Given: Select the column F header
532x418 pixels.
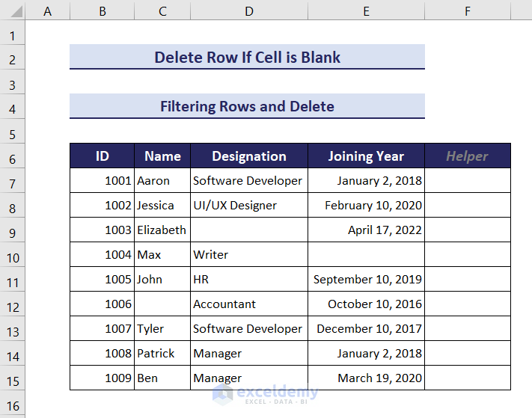Looking at the screenshot, I should 467,11.
